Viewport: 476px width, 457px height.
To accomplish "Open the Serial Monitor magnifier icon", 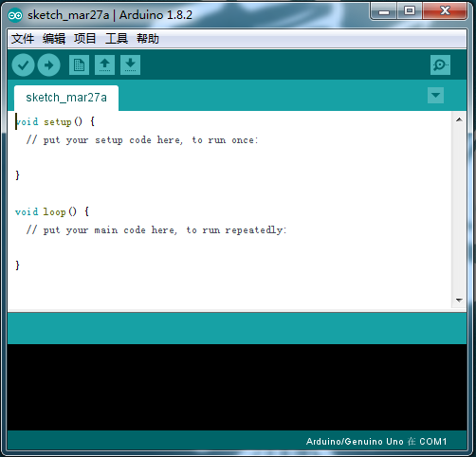I will point(440,65).
